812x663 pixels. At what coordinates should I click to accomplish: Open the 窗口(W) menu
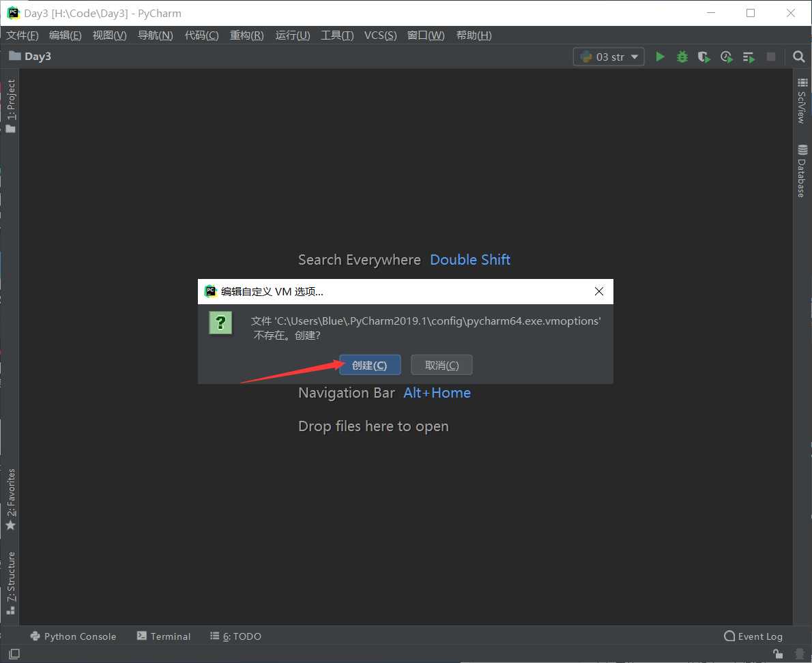click(x=426, y=35)
